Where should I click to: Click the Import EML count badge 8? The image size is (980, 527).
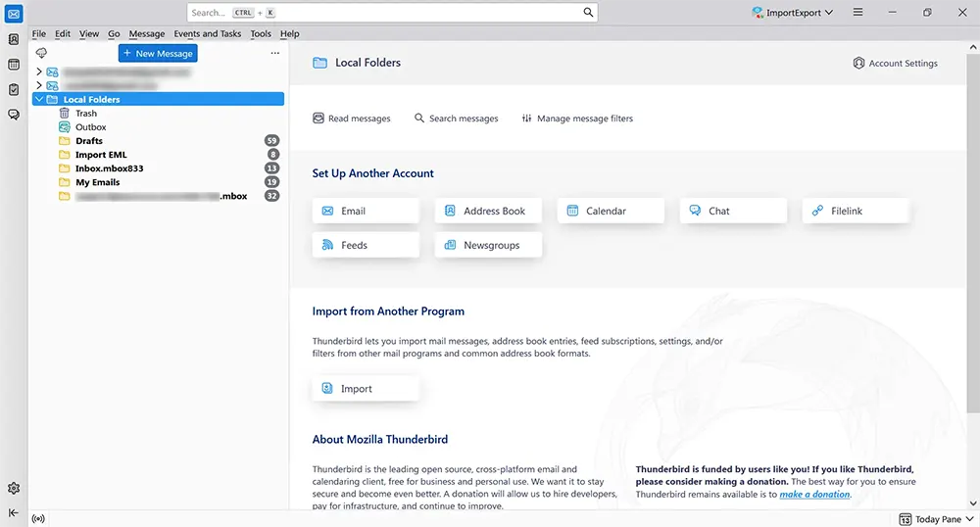click(273, 154)
